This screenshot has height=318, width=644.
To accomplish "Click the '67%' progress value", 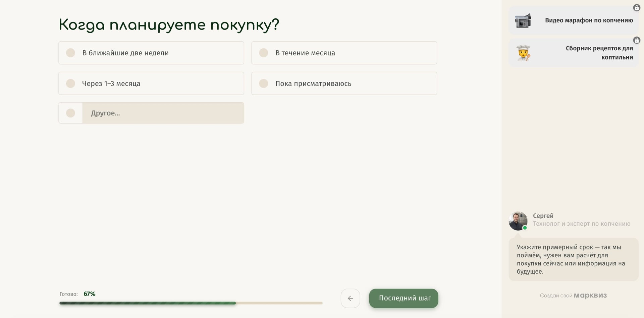I will click(89, 294).
